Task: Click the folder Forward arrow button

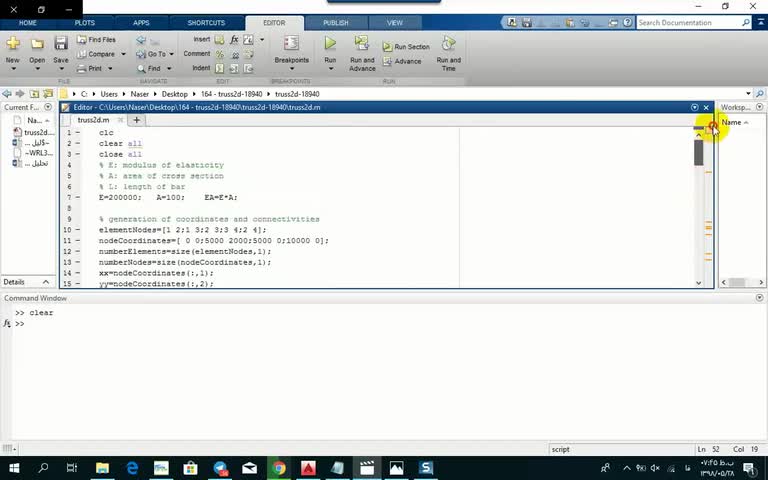Action: click(x=20, y=94)
